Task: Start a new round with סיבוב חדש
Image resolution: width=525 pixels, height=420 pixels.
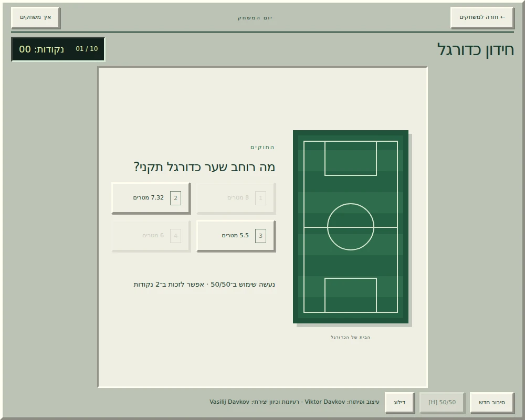Action: (x=492, y=402)
